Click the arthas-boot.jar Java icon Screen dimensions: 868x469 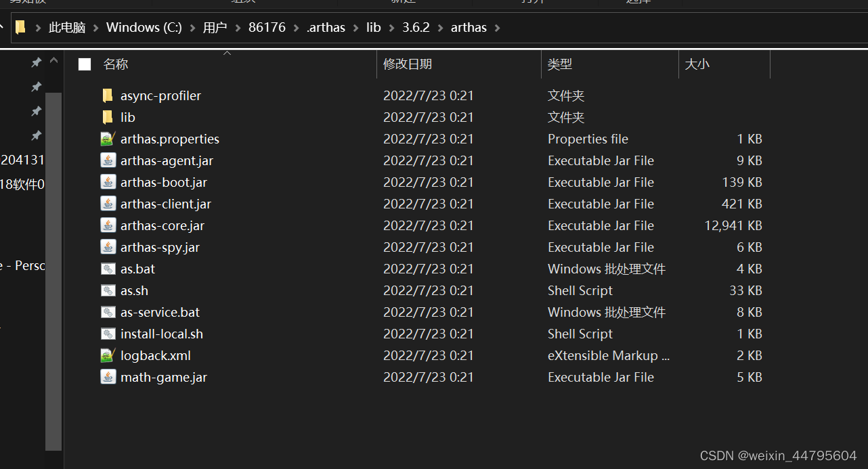(x=108, y=182)
